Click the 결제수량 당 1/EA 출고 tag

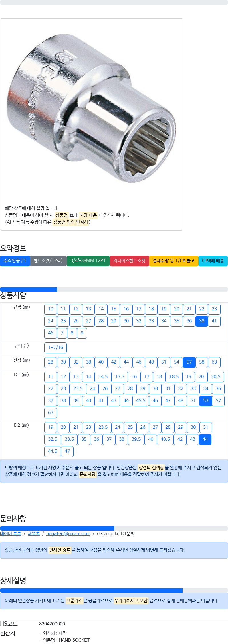174,261
